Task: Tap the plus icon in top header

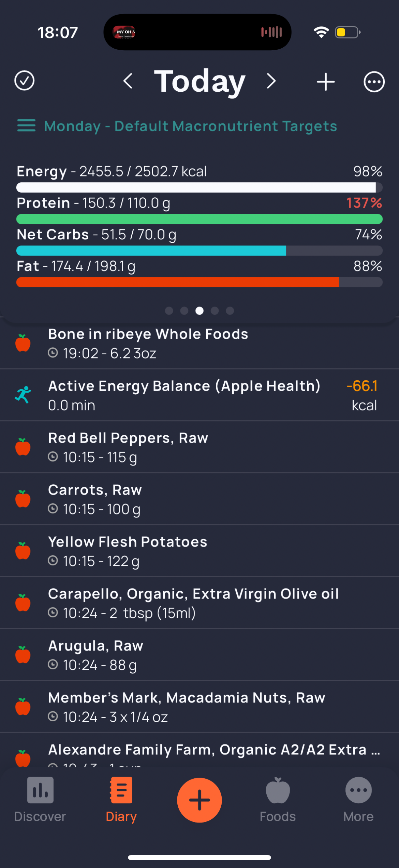Action: point(326,81)
